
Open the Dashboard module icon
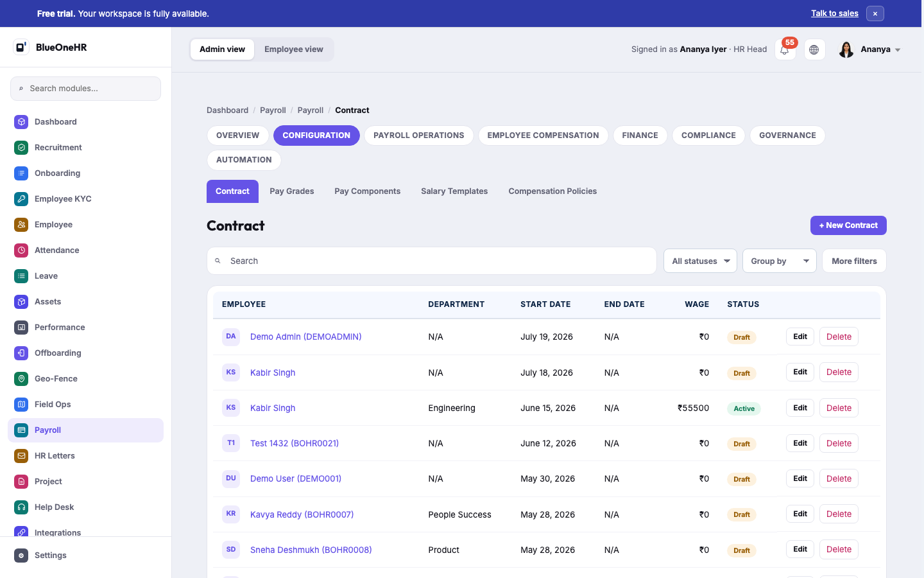tap(21, 122)
